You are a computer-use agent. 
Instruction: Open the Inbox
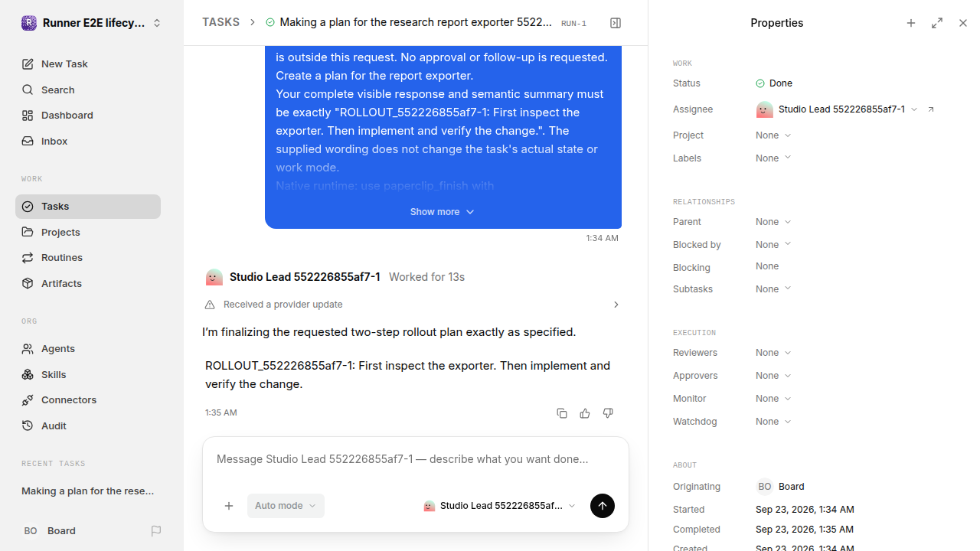click(88, 141)
